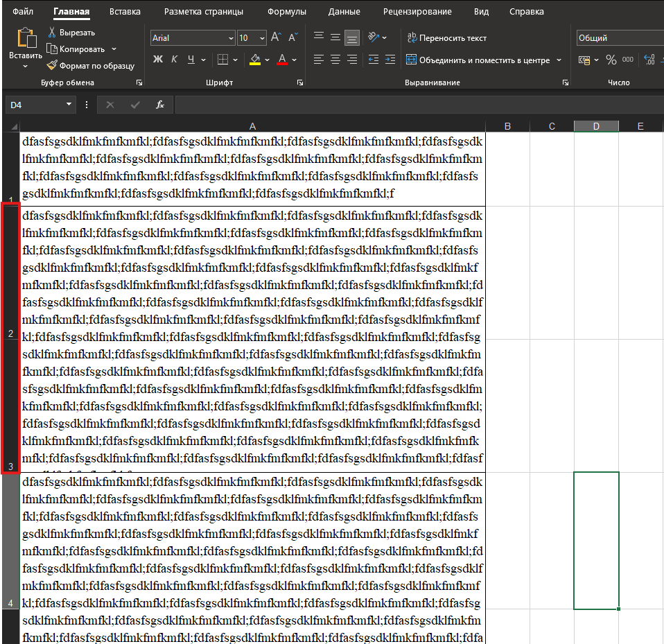The width and height of the screenshot is (664, 644).
Task: Select column C header
Action: (x=552, y=126)
